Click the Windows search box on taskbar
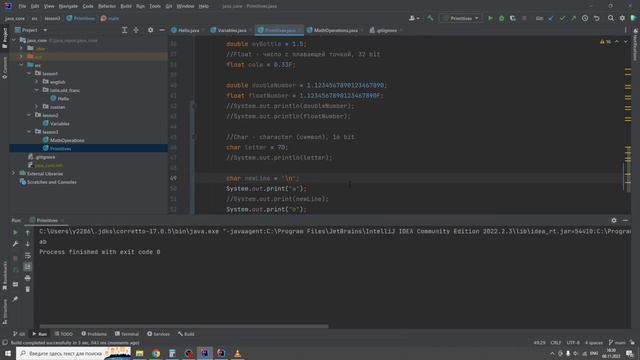This screenshot has height=360, width=640. point(73,353)
